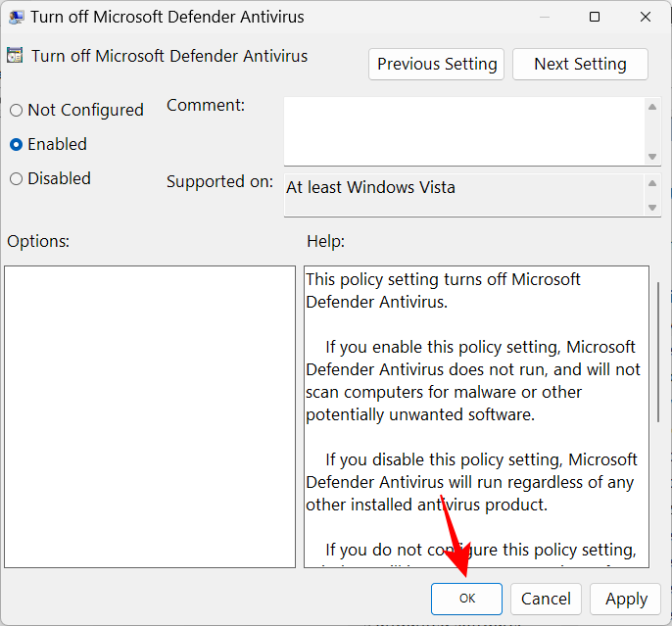Close the Turn off Microsoft Defender Antivirus dialog
This screenshot has height=626, width=672.
[x=646, y=18]
